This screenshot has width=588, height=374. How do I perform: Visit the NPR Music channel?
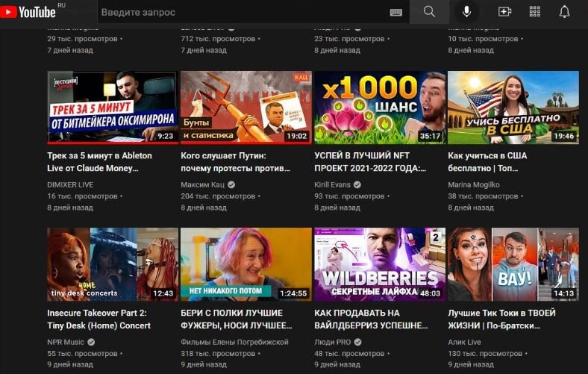(66, 342)
